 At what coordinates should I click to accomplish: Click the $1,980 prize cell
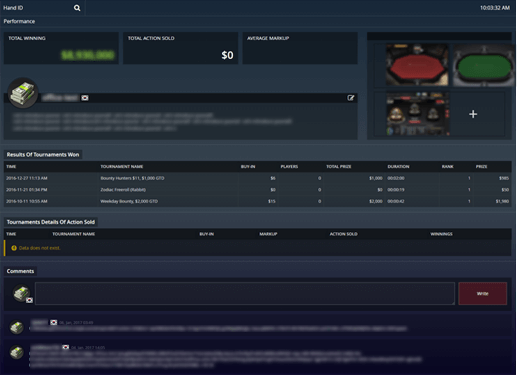[502, 201]
